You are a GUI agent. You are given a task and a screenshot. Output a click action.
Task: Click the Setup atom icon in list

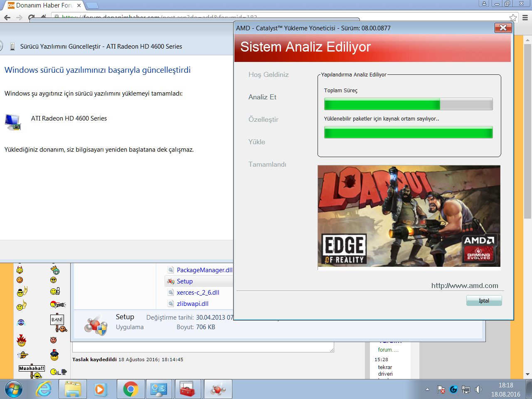click(x=171, y=281)
